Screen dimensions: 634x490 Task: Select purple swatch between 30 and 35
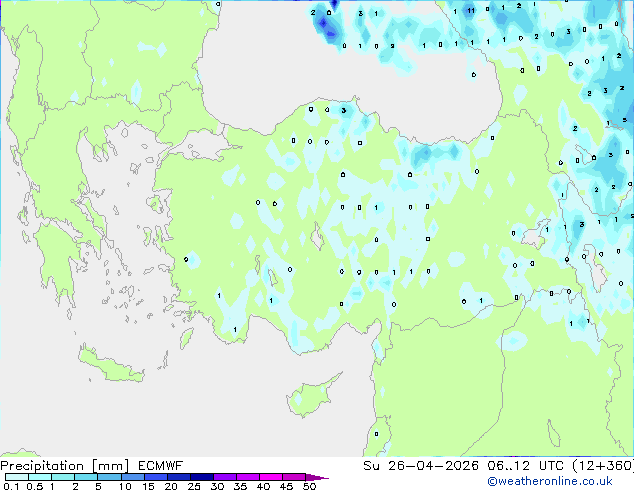225,477
